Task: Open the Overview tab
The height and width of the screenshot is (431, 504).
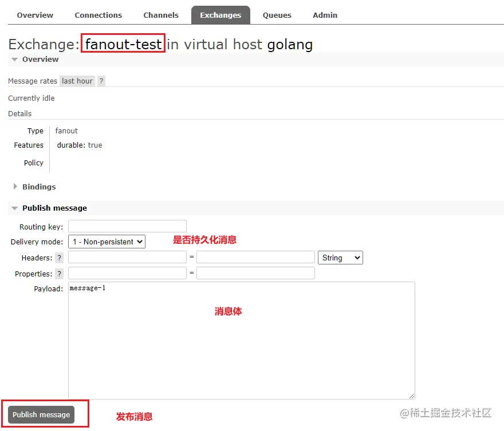Action: coord(35,15)
